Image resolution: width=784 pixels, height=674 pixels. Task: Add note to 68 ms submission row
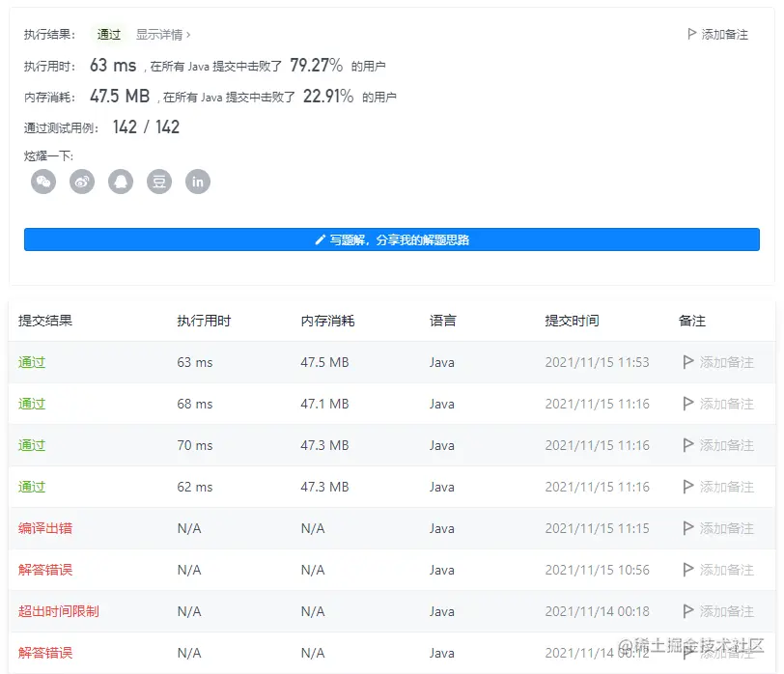tap(718, 404)
